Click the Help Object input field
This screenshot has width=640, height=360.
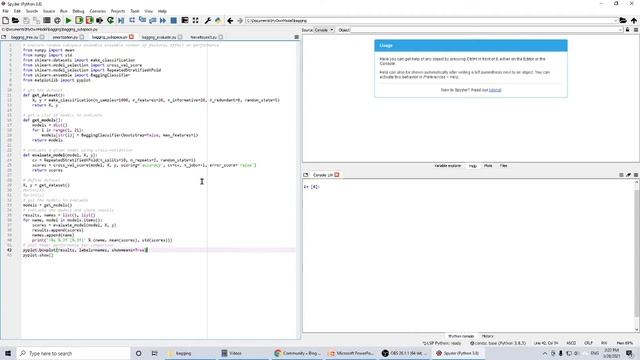[487, 30]
